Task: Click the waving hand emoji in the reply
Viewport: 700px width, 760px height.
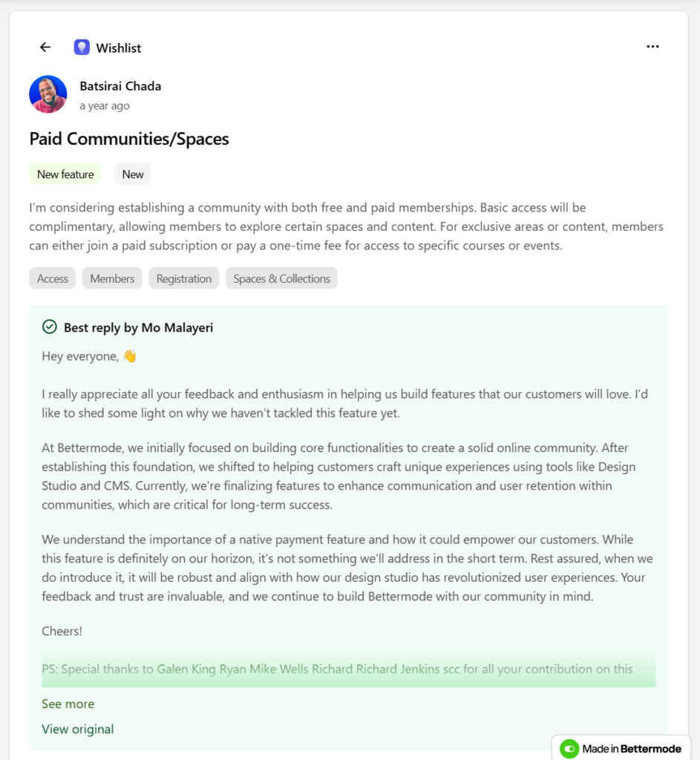Action: [x=129, y=356]
